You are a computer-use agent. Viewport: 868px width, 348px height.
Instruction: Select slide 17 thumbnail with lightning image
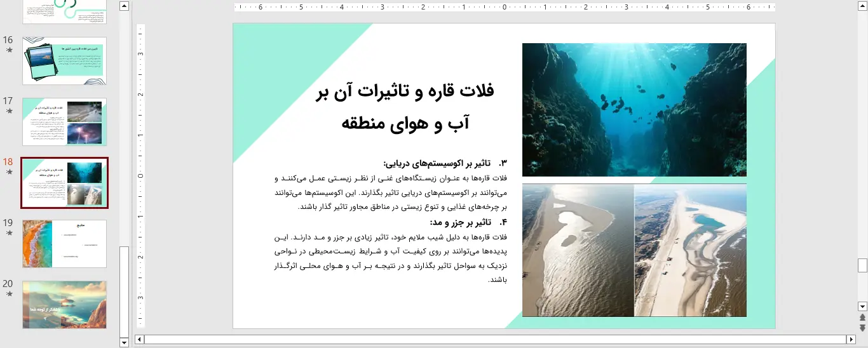point(65,122)
